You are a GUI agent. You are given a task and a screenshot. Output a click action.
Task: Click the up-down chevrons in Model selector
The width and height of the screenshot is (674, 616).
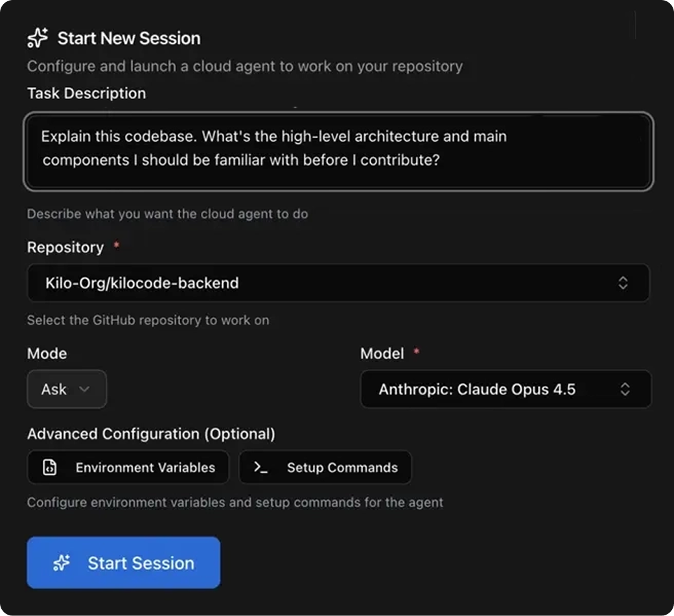625,389
